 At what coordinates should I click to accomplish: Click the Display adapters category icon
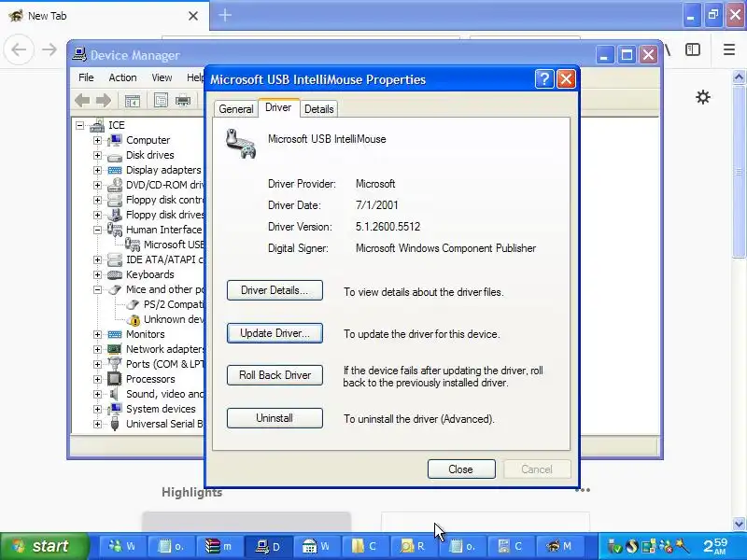[x=114, y=170]
